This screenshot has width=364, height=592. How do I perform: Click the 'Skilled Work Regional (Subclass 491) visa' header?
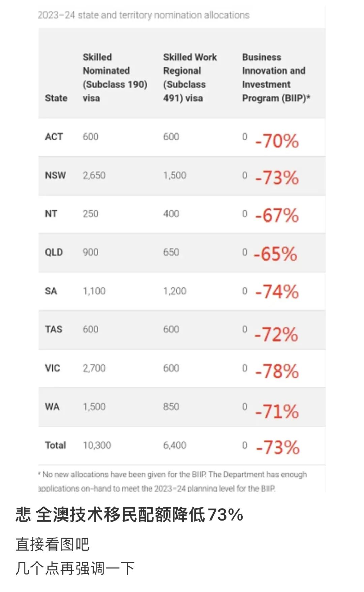coord(190,78)
